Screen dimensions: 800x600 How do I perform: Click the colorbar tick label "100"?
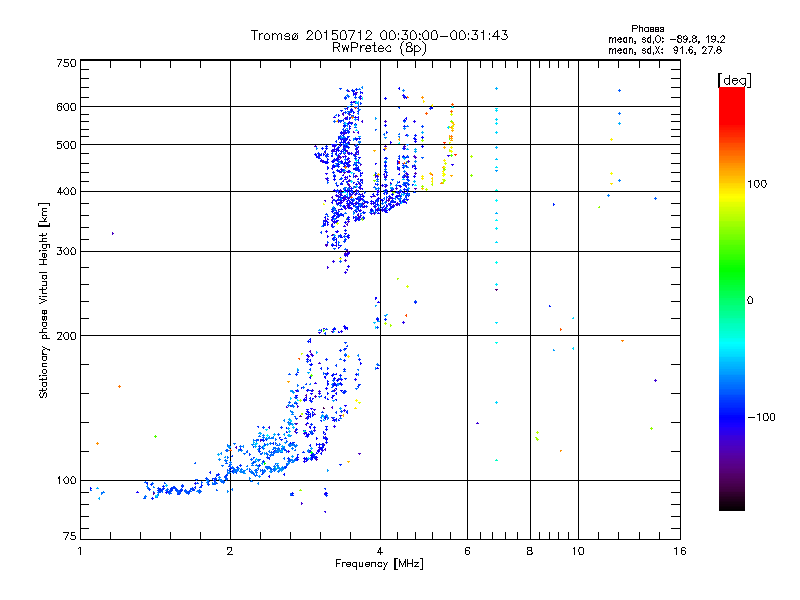click(x=757, y=184)
